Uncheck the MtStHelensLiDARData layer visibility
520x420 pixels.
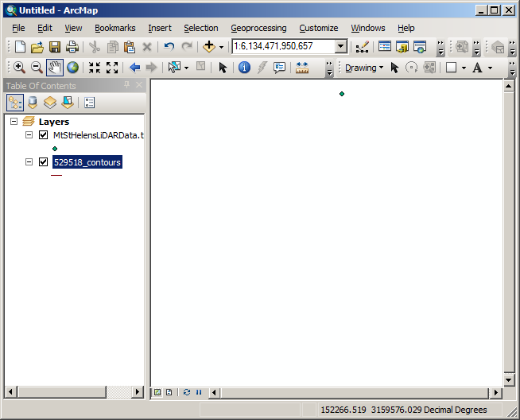[x=44, y=135]
